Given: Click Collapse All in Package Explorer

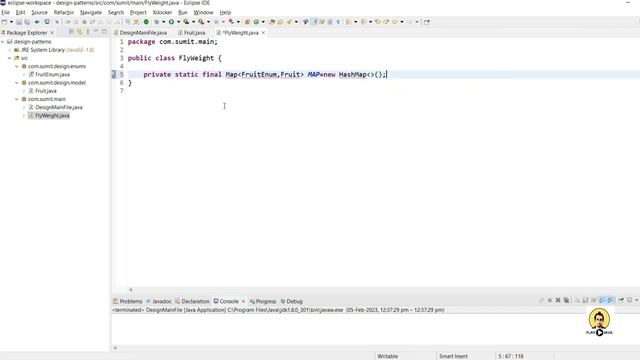Looking at the screenshot, I should click(71, 31).
